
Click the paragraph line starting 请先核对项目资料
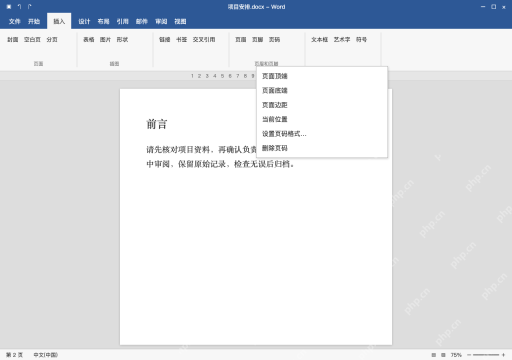click(202, 150)
